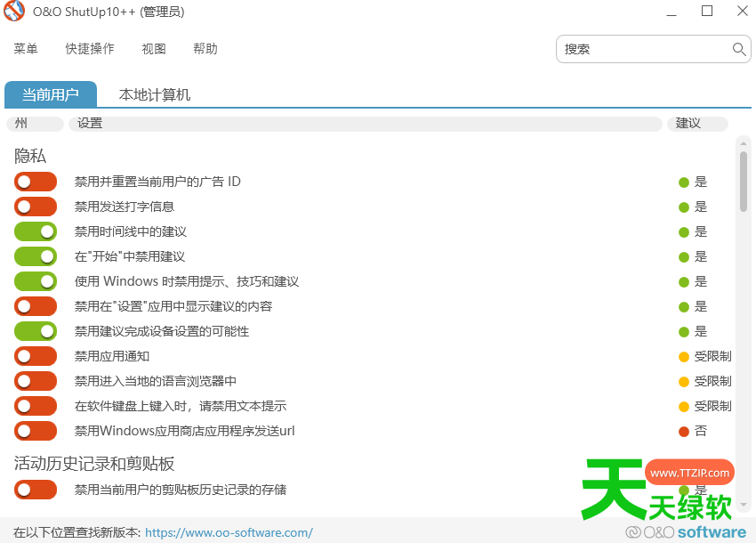The image size is (756, 543).
Task: Click O&O software logo at bottom
Action: (x=686, y=532)
